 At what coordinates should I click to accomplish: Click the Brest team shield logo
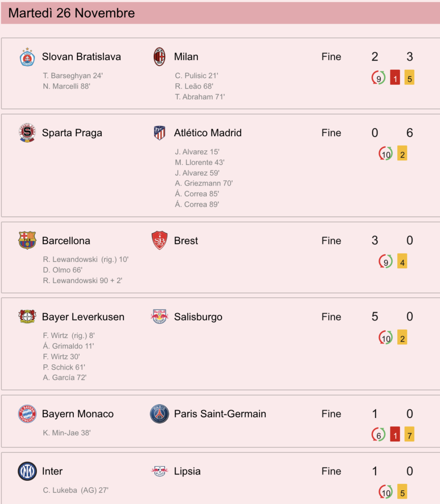coord(159,240)
